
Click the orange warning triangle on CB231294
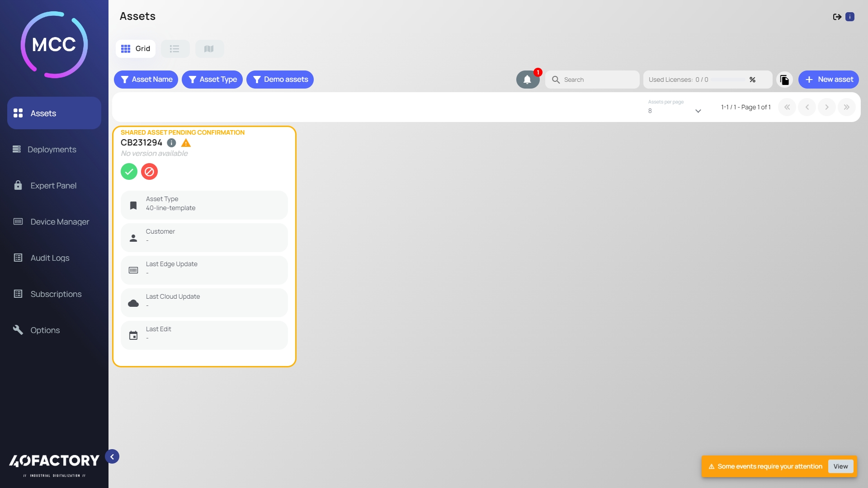click(186, 143)
